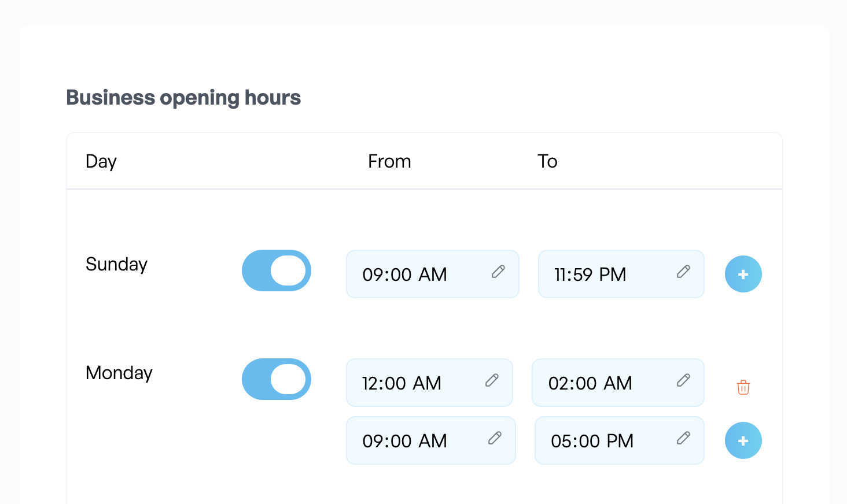Viewport: 847px width, 504px height.
Task: Open Monday's second 09:00 AM start time field
Action: (431, 440)
